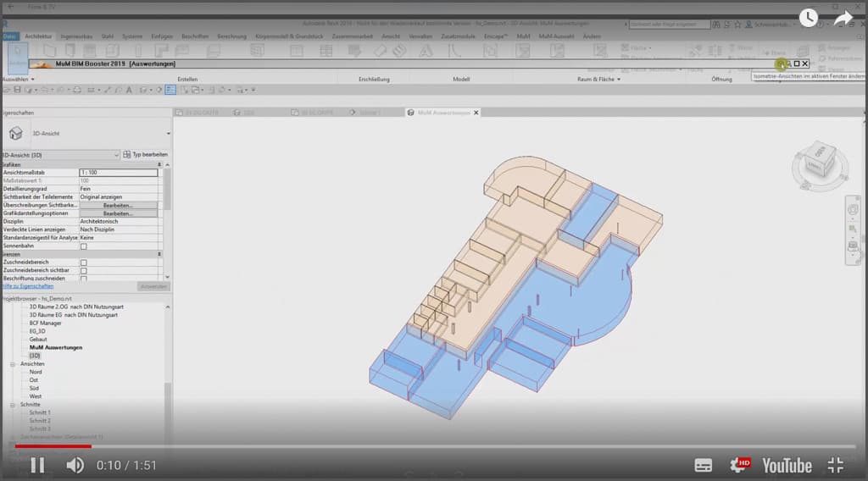Click the Save icon in quick access toolbar

[x=18, y=90]
